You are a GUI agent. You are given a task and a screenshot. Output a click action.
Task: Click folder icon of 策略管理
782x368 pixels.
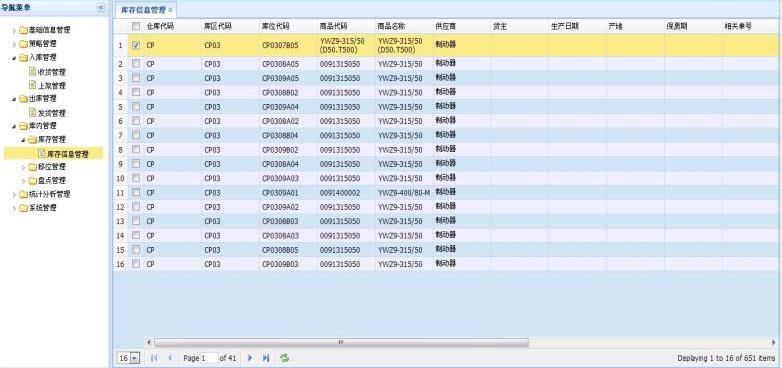tap(23, 44)
